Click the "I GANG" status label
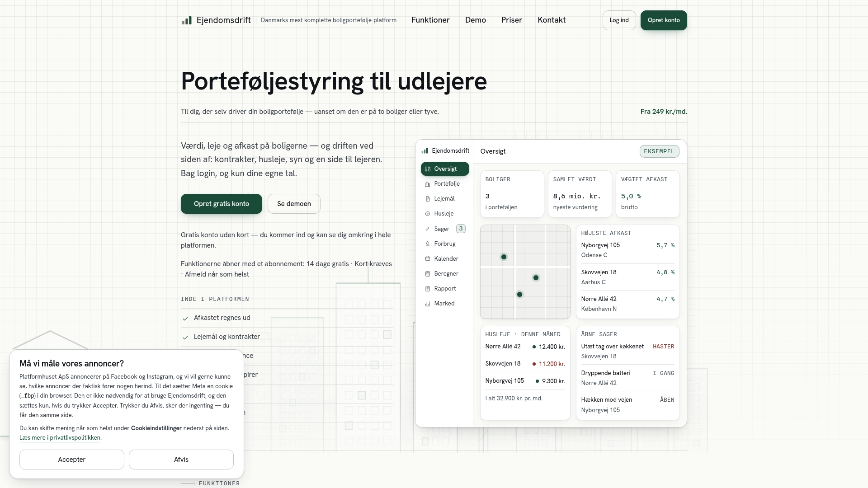The image size is (868, 488). (664, 373)
